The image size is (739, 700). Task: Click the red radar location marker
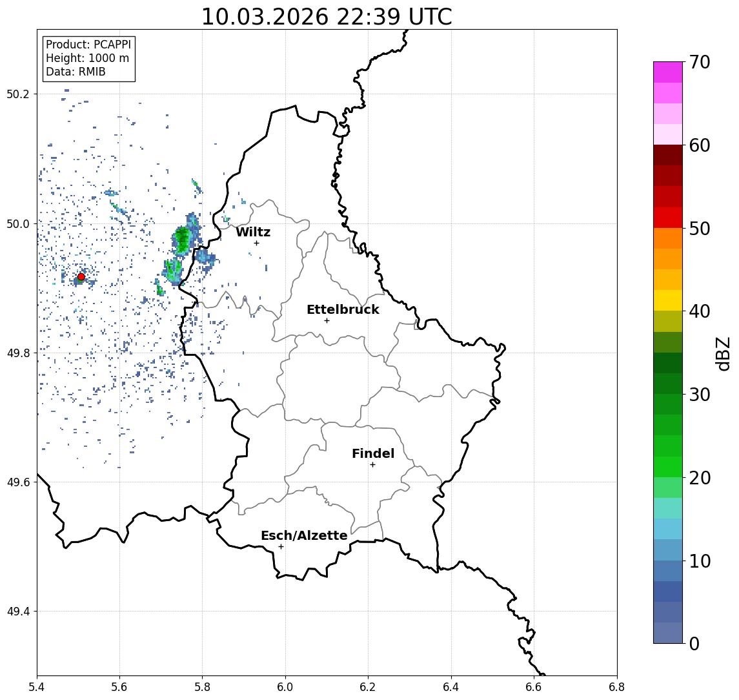tap(81, 277)
